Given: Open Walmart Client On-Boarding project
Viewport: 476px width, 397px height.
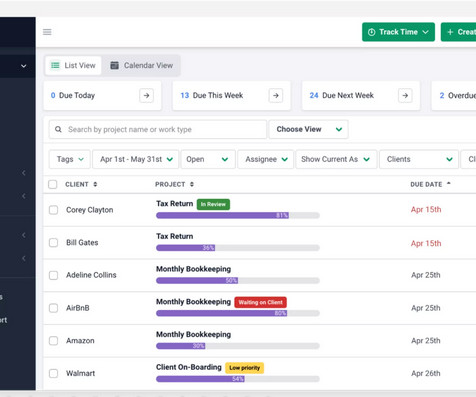Looking at the screenshot, I should click(x=189, y=367).
